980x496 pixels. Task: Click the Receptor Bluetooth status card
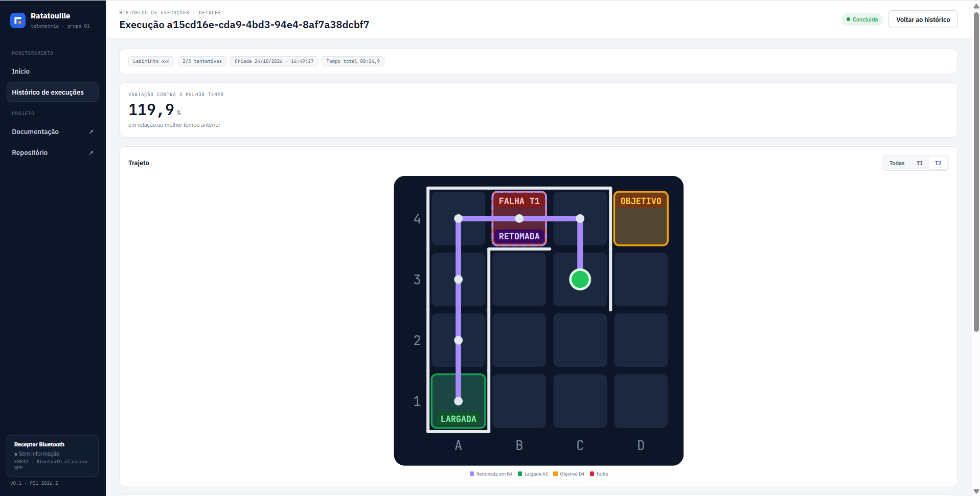point(52,456)
